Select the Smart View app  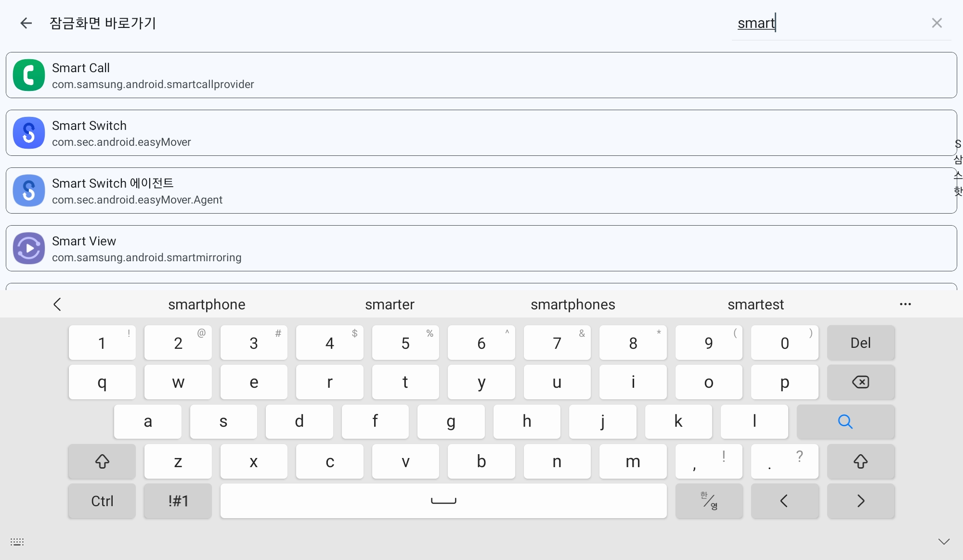tap(481, 248)
